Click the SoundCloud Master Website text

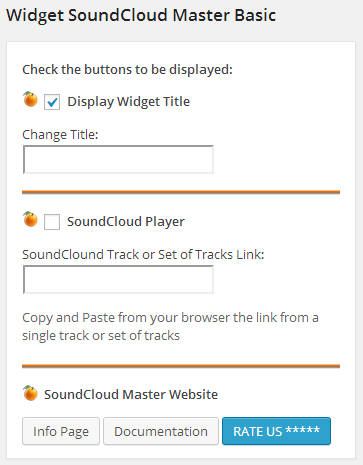pyautogui.click(x=131, y=394)
